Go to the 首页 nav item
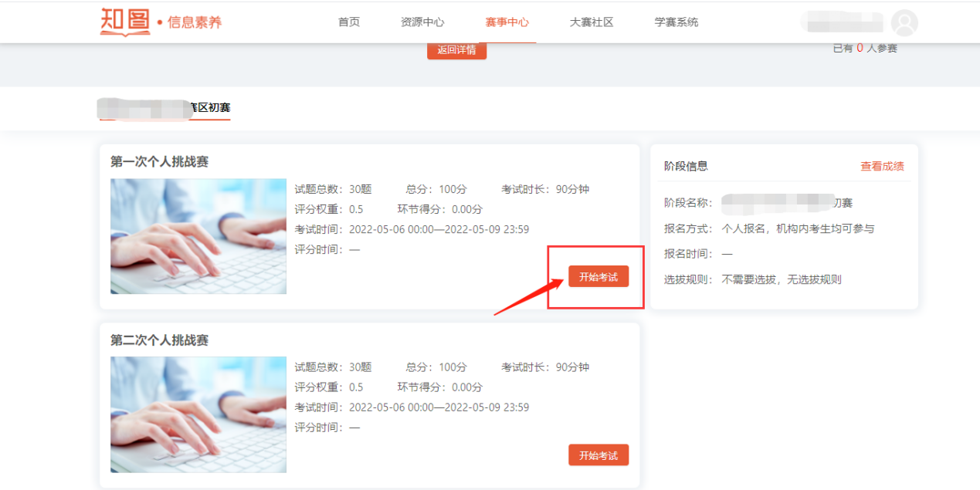Screen dimensions: 980x490 349,22
